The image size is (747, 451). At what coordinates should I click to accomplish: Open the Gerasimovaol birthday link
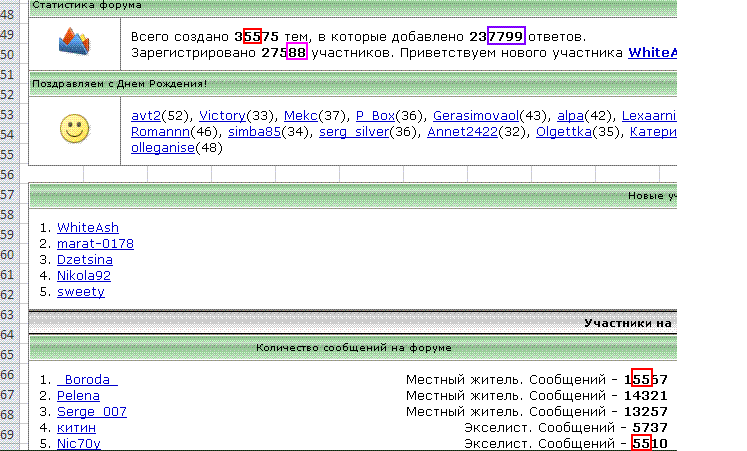coord(476,116)
